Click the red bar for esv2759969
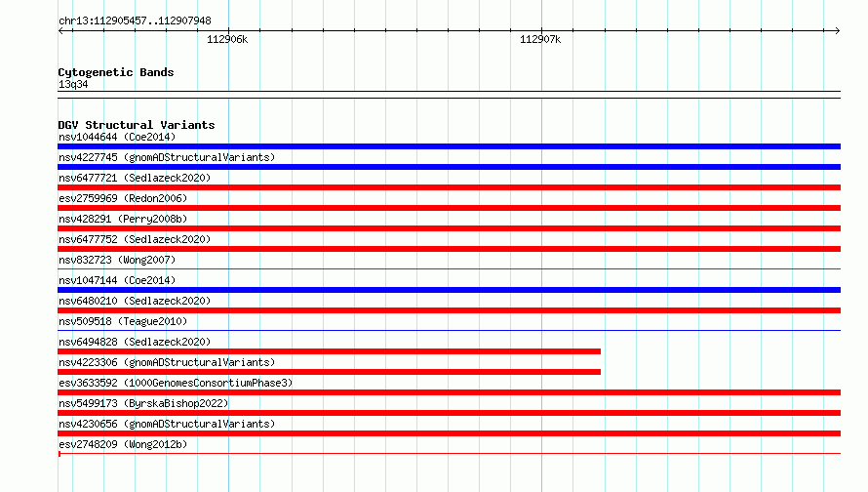The height and width of the screenshot is (492, 868). tap(449, 208)
